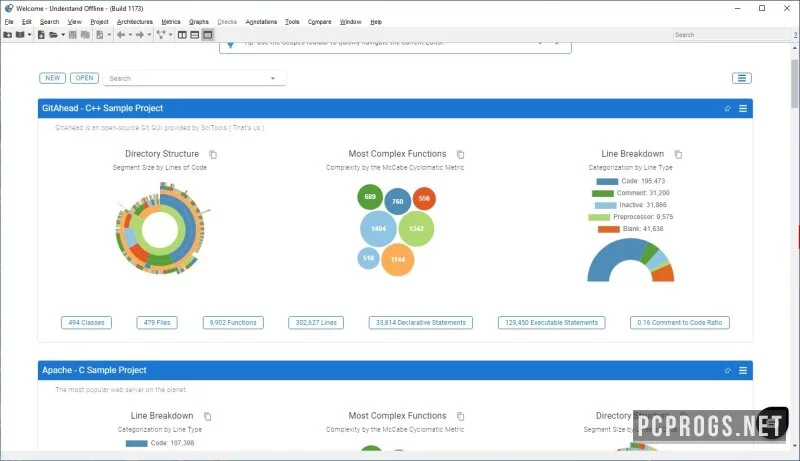This screenshot has width=800, height=461.
Task: Copy the GitAhead Line Breakdown chart
Action: 678,154
